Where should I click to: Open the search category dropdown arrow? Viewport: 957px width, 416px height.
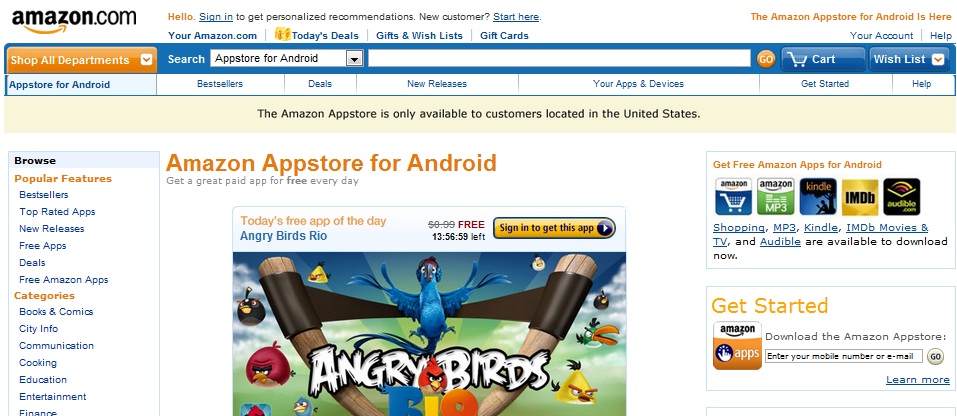point(355,59)
